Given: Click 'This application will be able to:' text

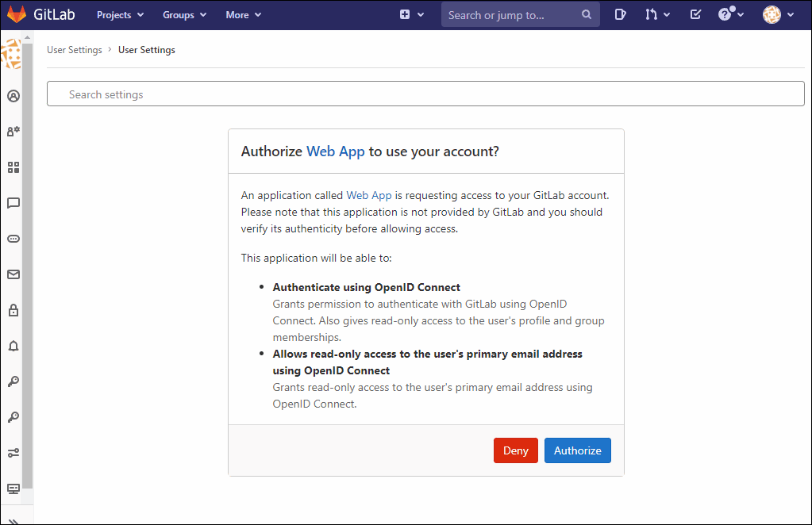Looking at the screenshot, I should 316,258.
